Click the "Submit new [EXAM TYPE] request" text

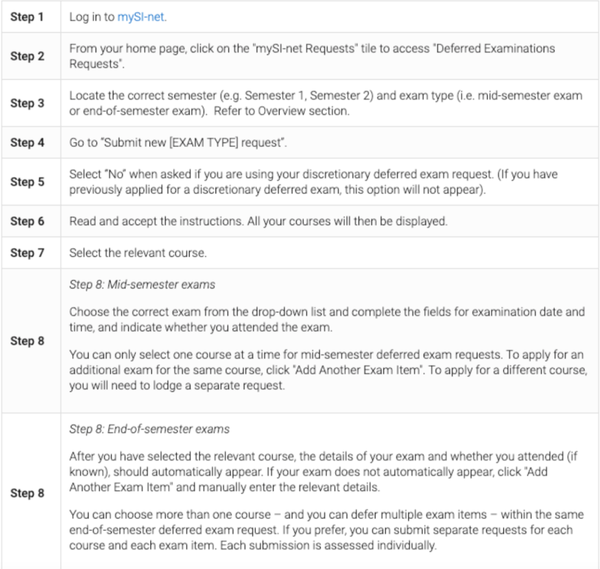point(190,144)
